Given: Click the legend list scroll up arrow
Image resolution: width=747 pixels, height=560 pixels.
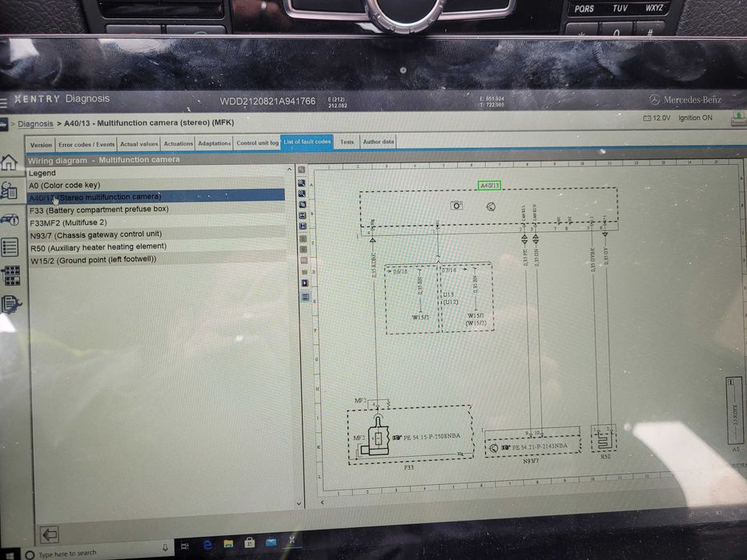Looking at the screenshot, I should 290,170.
